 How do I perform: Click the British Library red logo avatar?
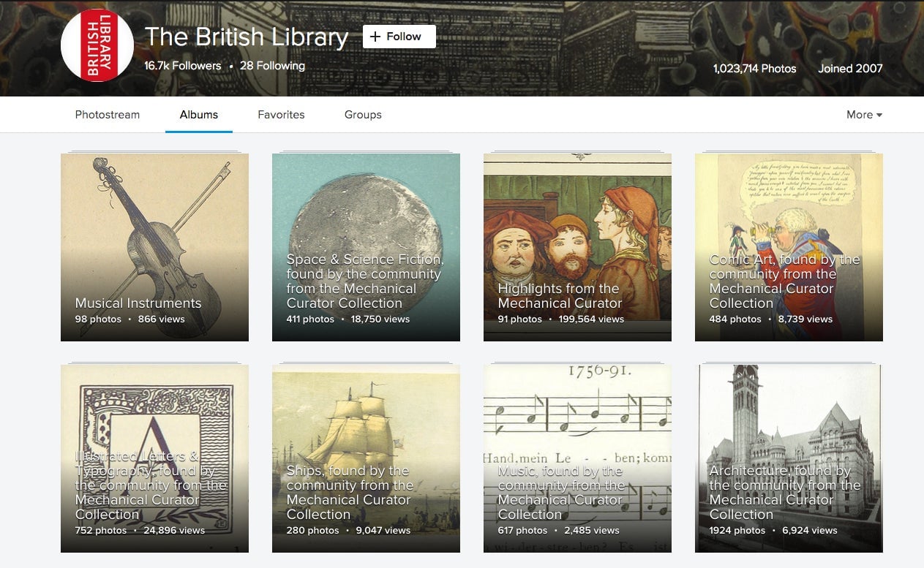(97, 45)
